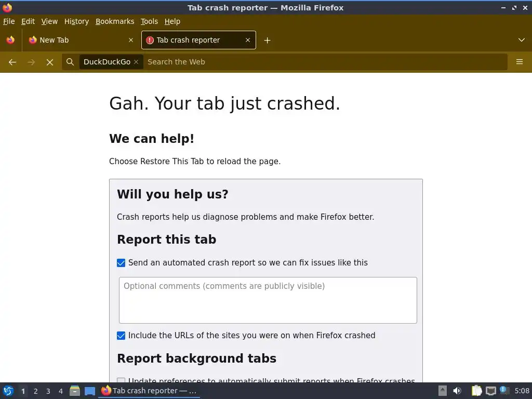Stop loading with the X button
The image size is (532, 399).
pos(50,62)
